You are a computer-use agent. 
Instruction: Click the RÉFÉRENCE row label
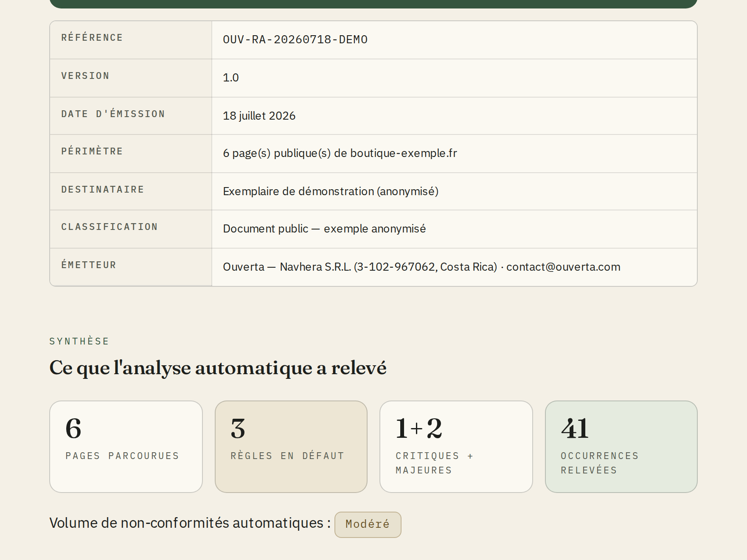pos(92,38)
